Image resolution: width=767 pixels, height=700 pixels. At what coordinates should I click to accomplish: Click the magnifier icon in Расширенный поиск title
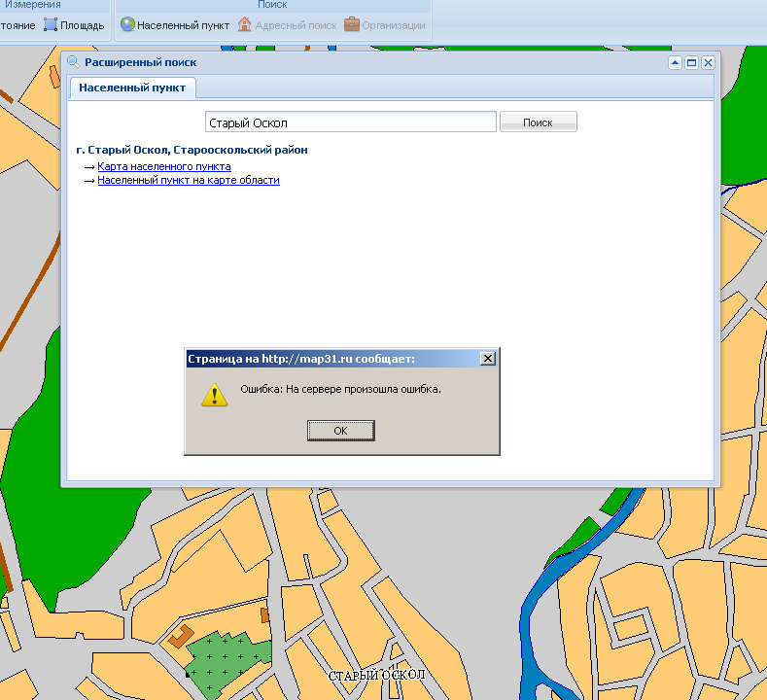[72, 62]
